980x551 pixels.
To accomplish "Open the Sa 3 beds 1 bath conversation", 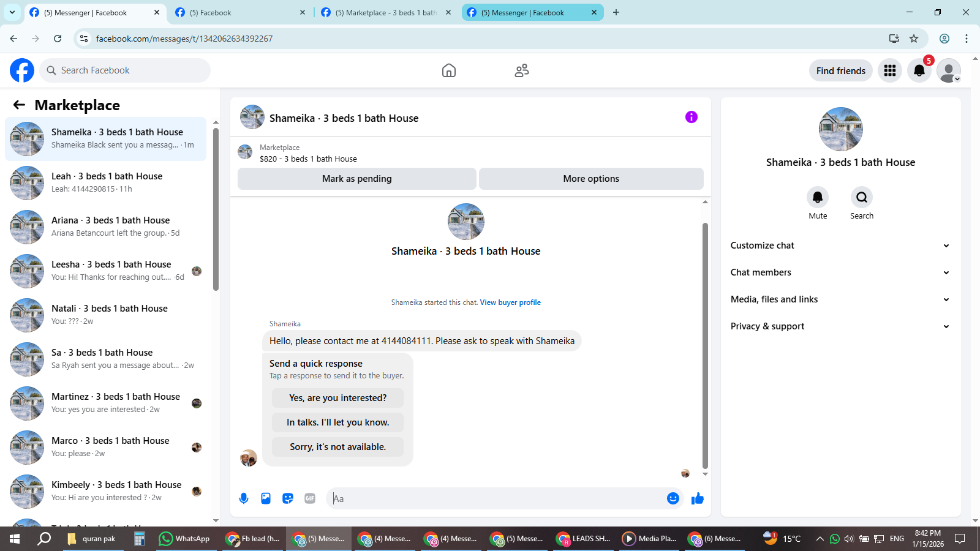I will pos(105,359).
